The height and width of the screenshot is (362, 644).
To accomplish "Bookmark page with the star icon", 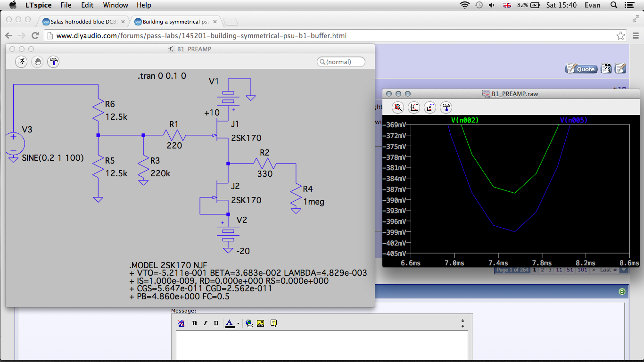I will 621,36.
